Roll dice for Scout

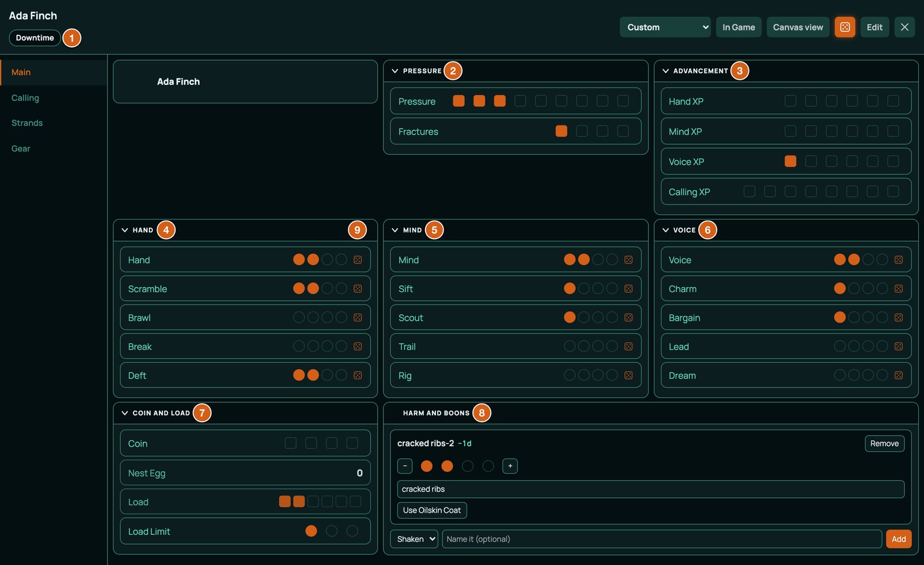tap(628, 318)
